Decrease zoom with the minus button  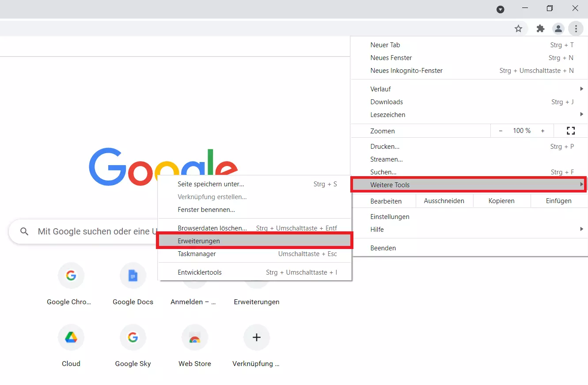(501, 131)
